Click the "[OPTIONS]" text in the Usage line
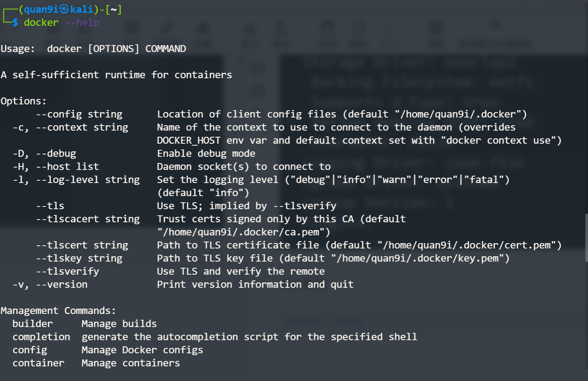 tap(113, 49)
